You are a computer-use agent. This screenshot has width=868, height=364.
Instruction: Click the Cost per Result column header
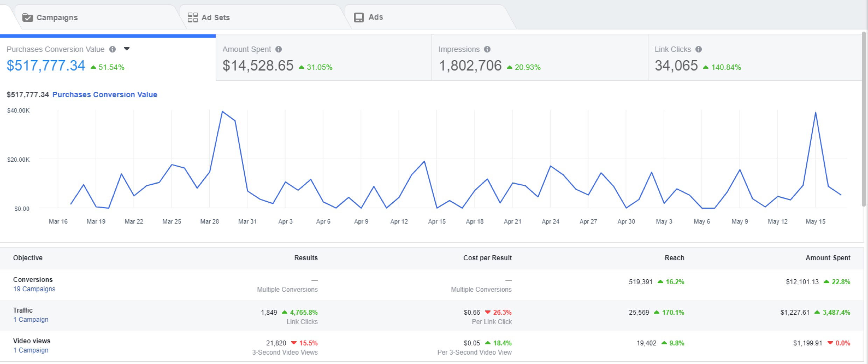coord(488,258)
